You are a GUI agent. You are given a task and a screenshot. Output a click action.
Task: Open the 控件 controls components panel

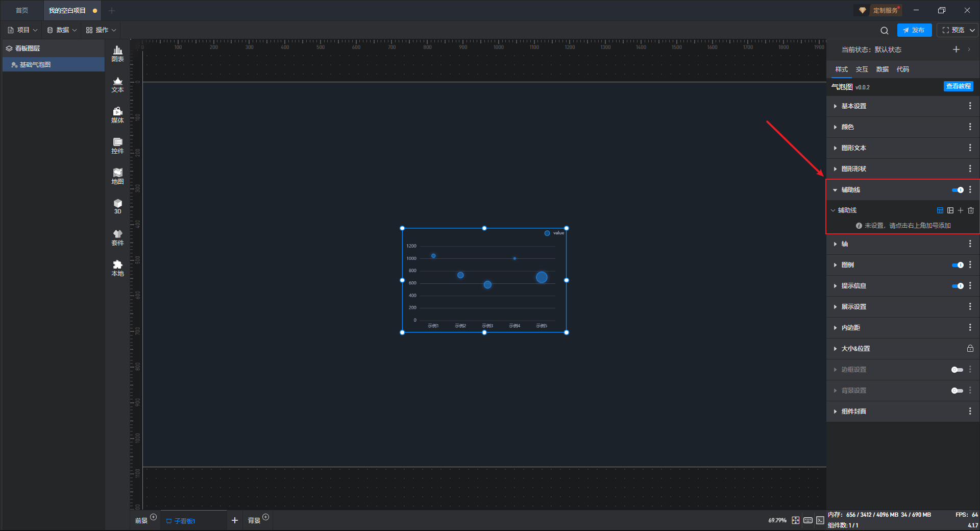click(x=117, y=146)
